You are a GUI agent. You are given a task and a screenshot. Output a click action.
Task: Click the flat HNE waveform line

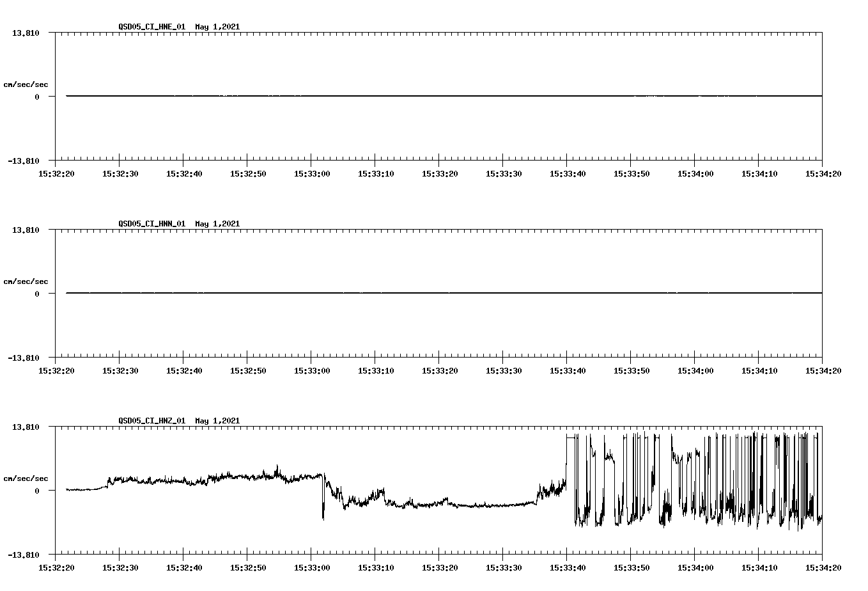pos(384,97)
